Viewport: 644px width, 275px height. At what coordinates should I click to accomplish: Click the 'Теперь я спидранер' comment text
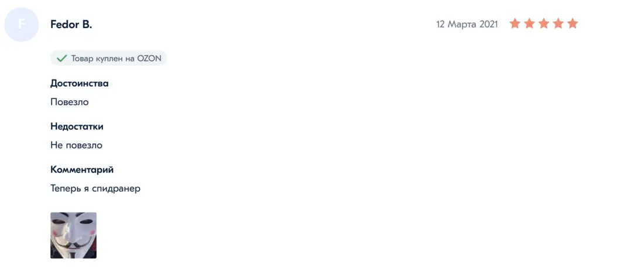pos(95,189)
